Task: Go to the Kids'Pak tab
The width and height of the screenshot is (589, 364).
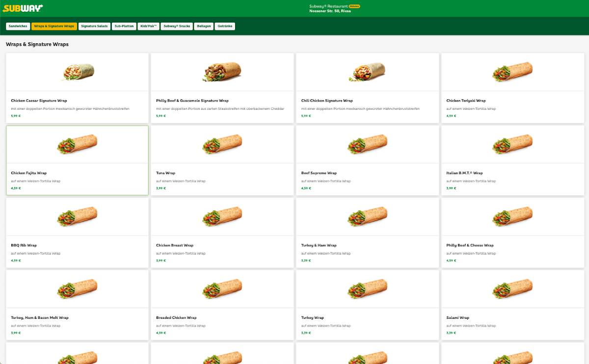Action: coord(148,26)
